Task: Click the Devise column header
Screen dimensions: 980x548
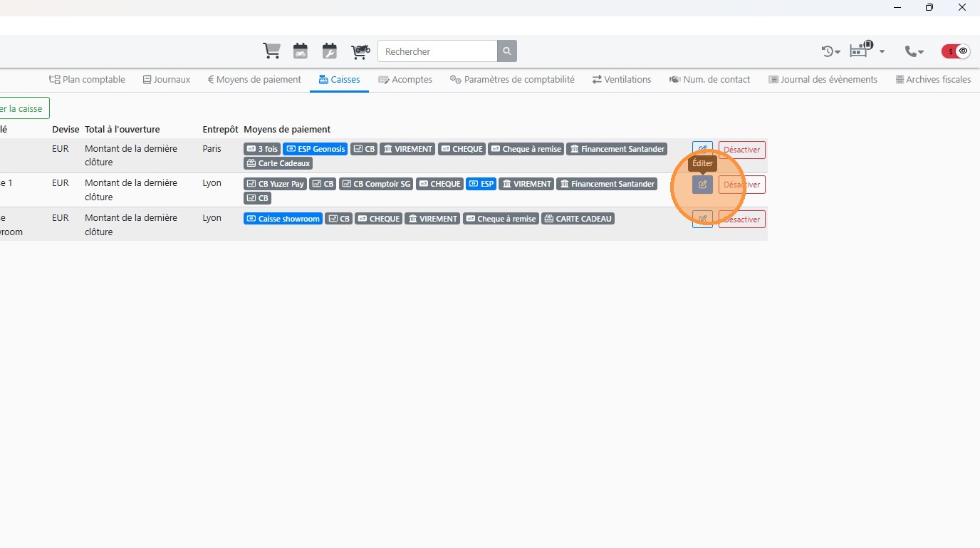Action: click(x=66, y=130)
